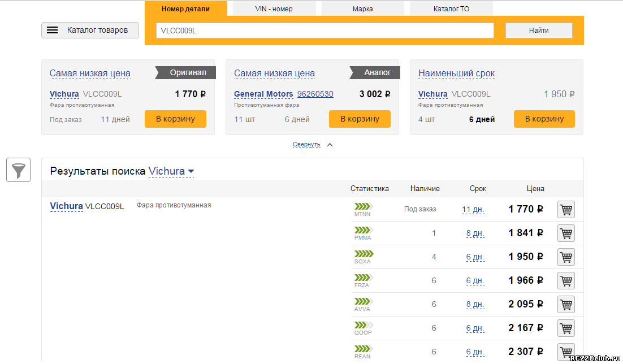623x364 pixels.
Task: Open part number 96260530 link
Action: (x=315, y=94)
